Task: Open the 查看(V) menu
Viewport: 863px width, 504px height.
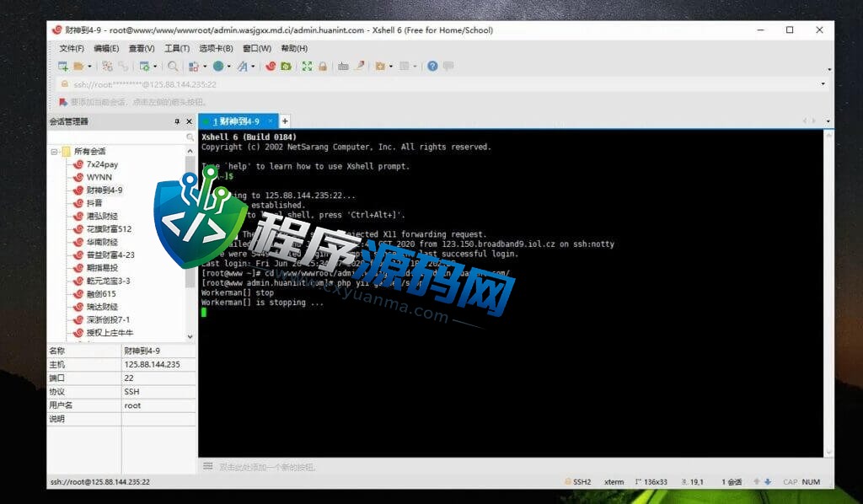Action: point(142,48)
